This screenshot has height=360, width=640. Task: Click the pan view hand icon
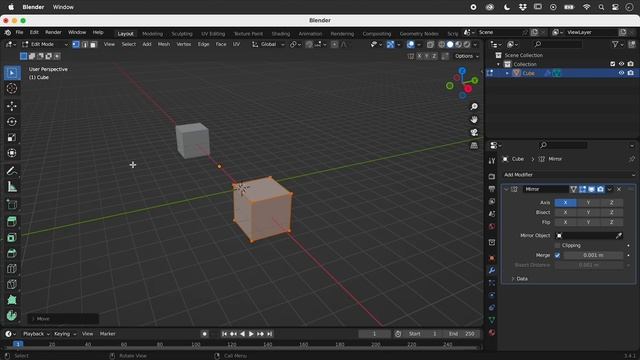[474, 120]
